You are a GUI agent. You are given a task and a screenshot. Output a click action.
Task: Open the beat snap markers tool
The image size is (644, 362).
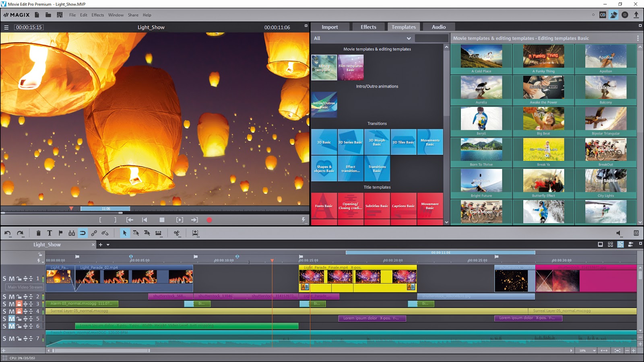coord(72,233)
